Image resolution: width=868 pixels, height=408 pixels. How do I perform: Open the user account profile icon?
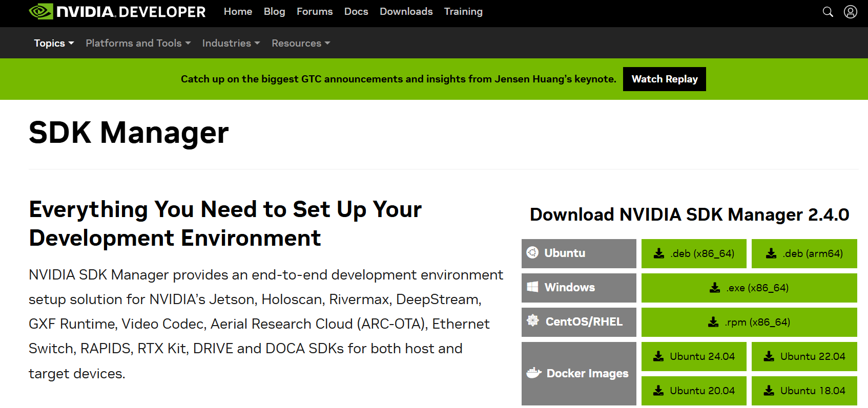pos(851,12)
